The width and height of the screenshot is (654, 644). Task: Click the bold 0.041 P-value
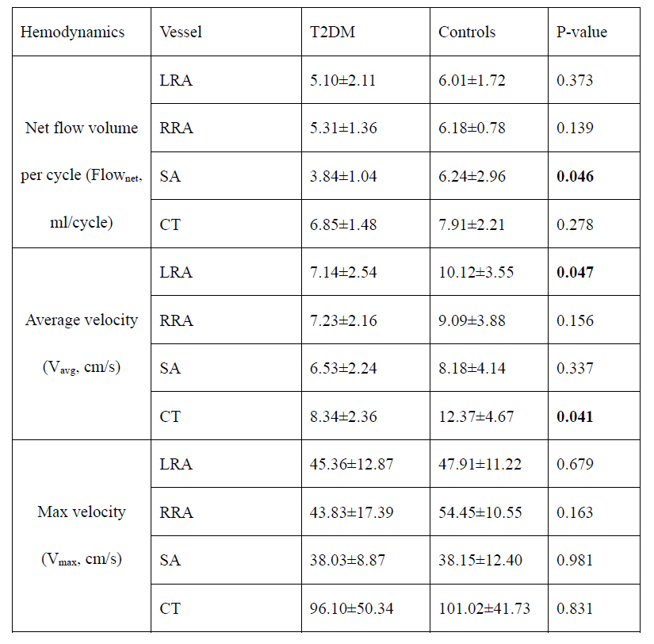576,416
